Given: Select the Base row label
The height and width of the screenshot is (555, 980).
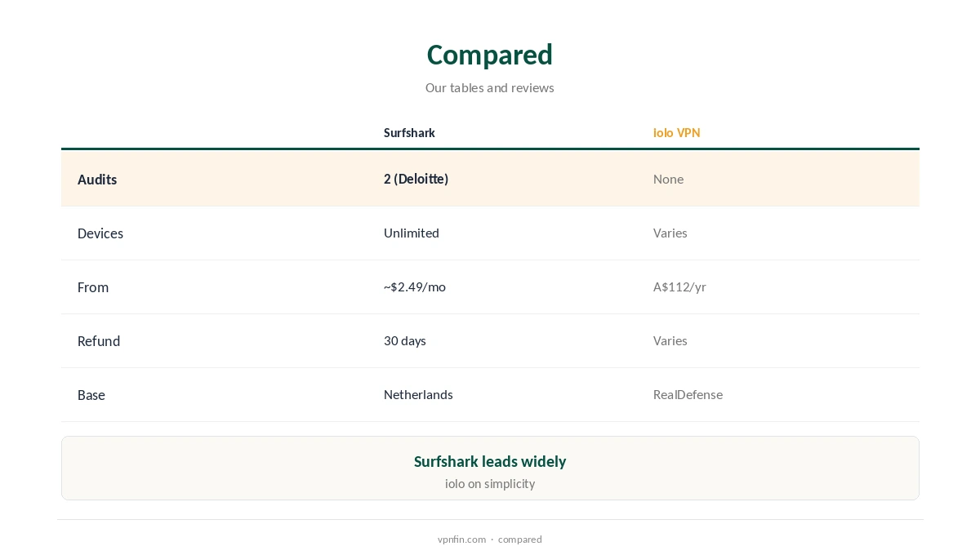Looking at the screenshot, I should click(91, 395).
